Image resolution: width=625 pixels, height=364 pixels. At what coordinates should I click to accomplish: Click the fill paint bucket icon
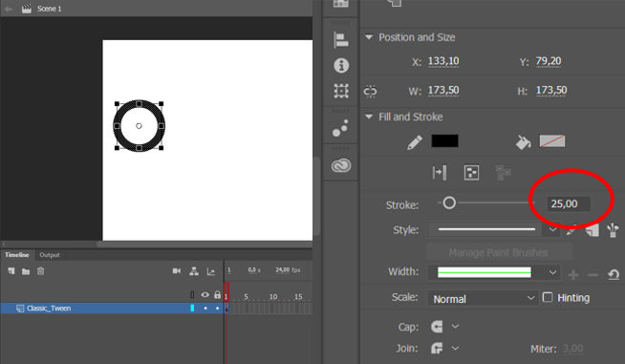pos(523,142)
